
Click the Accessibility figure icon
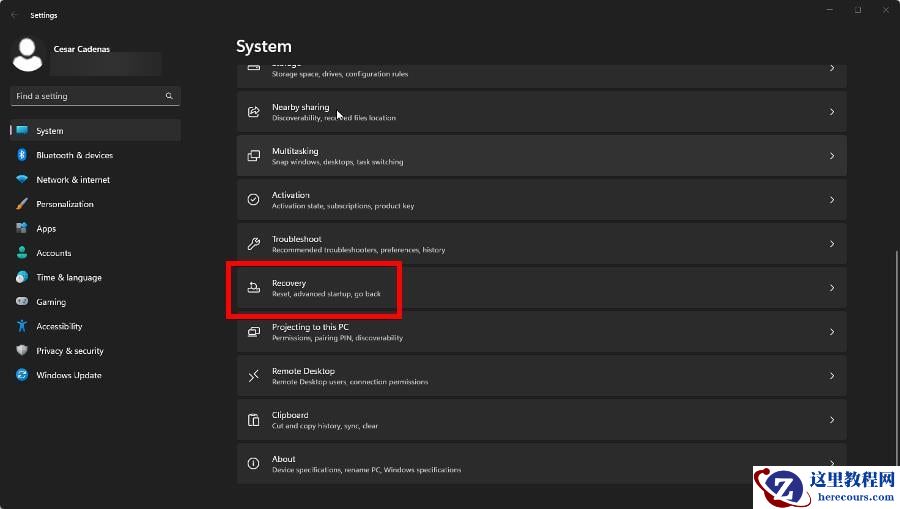pyautogui.click(x=21, y=326)
